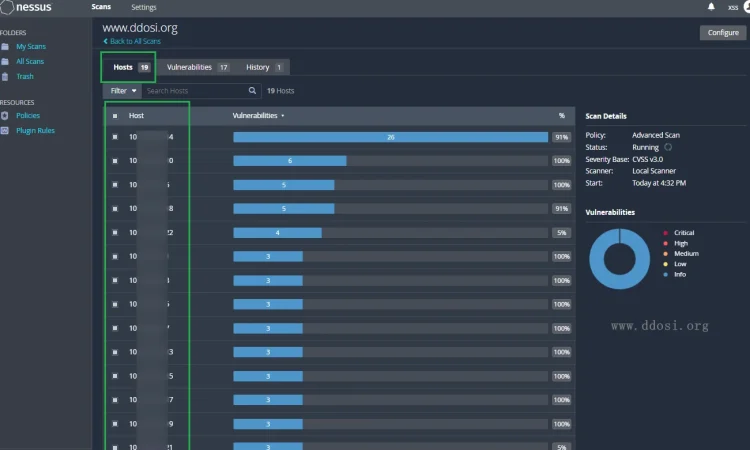
Task: Check the box for host ending in 5 with 3 vulnerabilities
Action: [115, 376]
